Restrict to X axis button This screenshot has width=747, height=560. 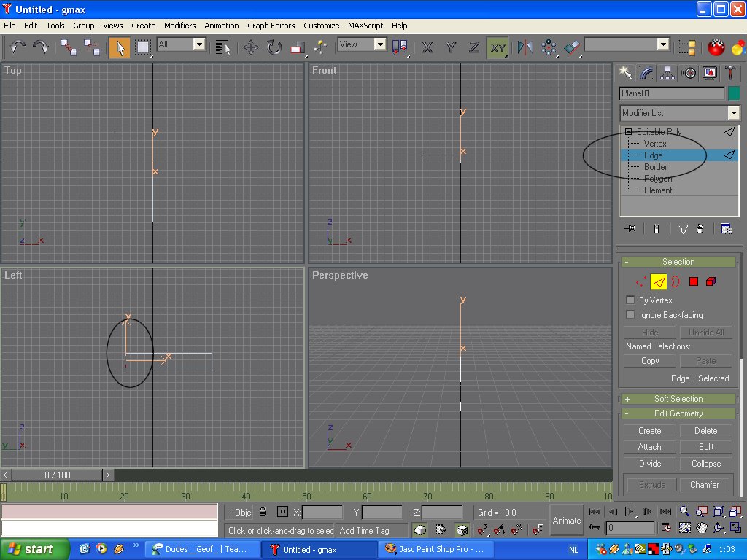[x=427, y=47]
